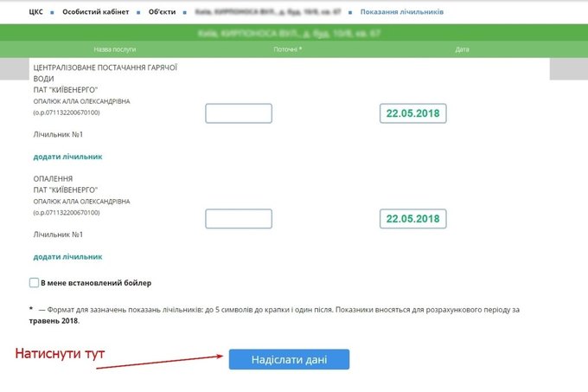Click Лічильник №1 label under hot water
The width and height of the screenshot is (588, 392).
point(58,134)
